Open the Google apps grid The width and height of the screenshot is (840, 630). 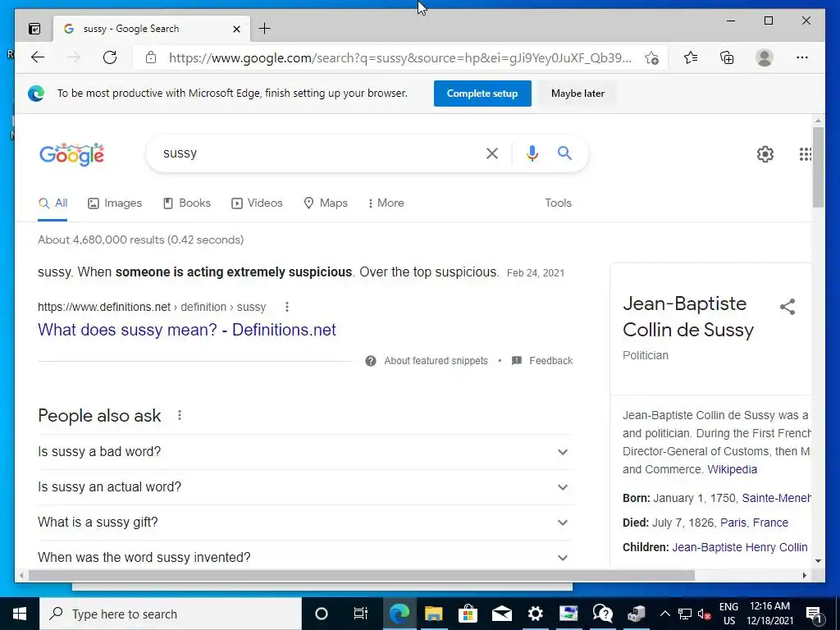click(x=805, y=154)
